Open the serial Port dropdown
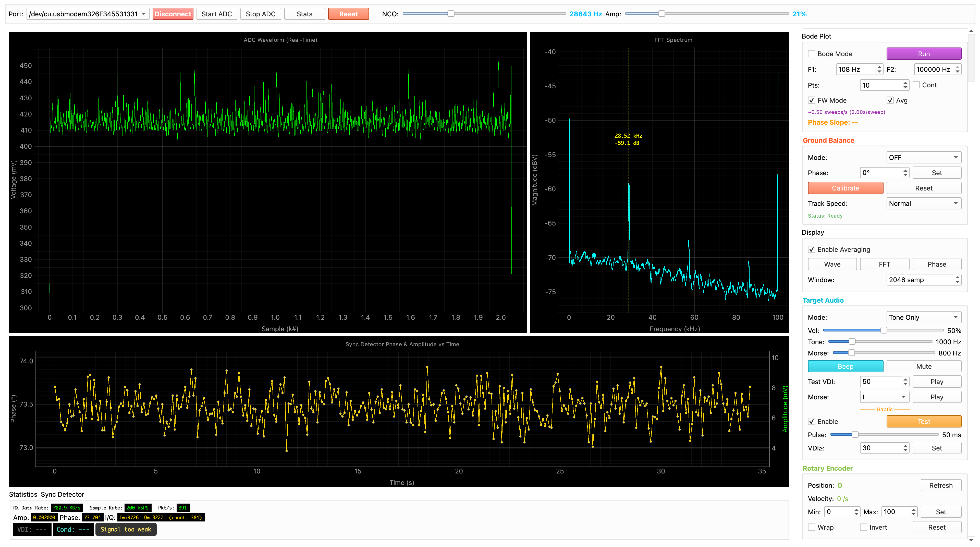 point(88,14)
